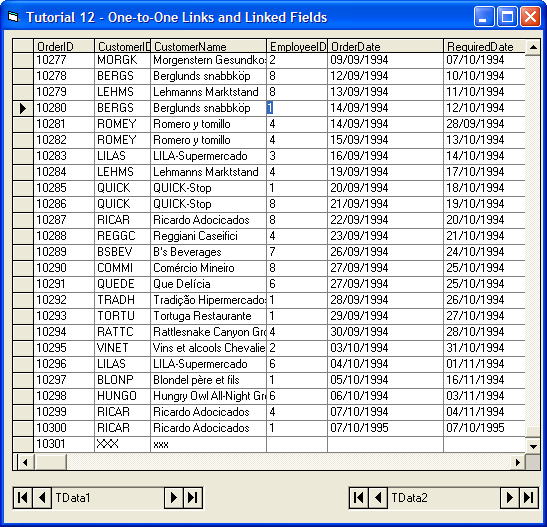
Task: Select the OrderDate column header
Action: point(385,46)
